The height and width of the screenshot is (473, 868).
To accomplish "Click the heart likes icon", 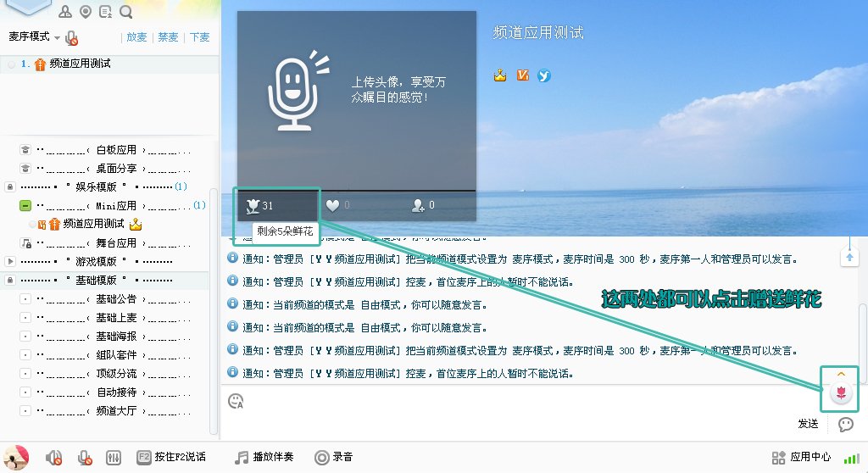I will click(x=332, y=205).
